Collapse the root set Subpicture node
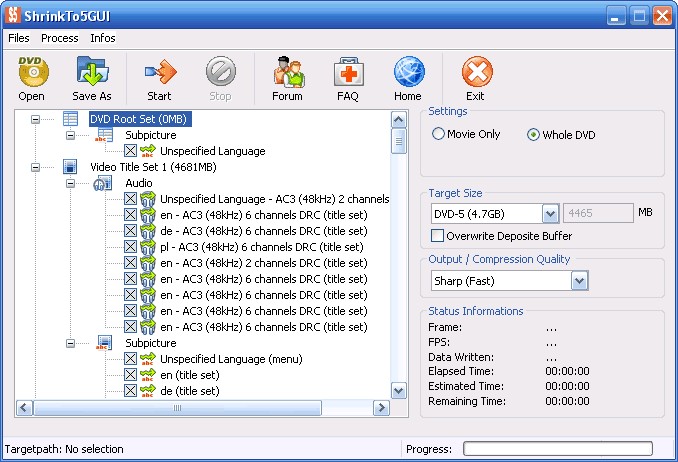 (x=70, y=135)
